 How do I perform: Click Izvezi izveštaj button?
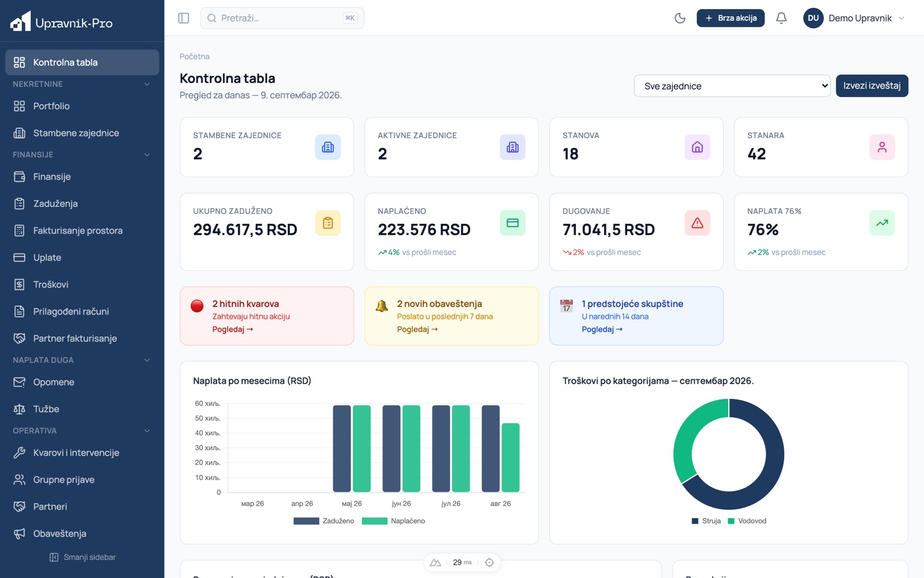click(x=872, y=86)
